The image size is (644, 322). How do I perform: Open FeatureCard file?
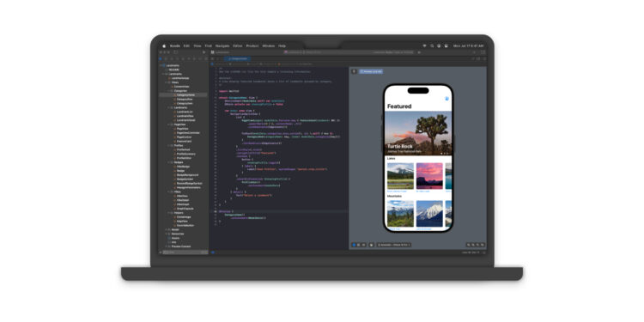183,141
